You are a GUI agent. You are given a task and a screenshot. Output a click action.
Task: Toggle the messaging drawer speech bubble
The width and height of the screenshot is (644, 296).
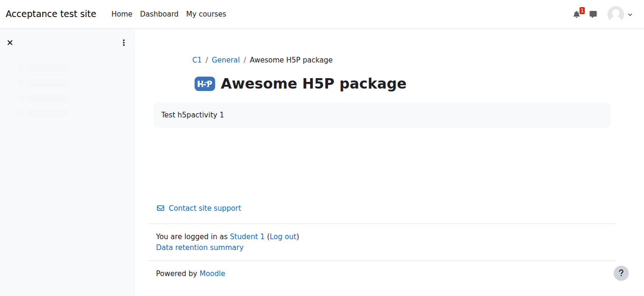point(593,14)
